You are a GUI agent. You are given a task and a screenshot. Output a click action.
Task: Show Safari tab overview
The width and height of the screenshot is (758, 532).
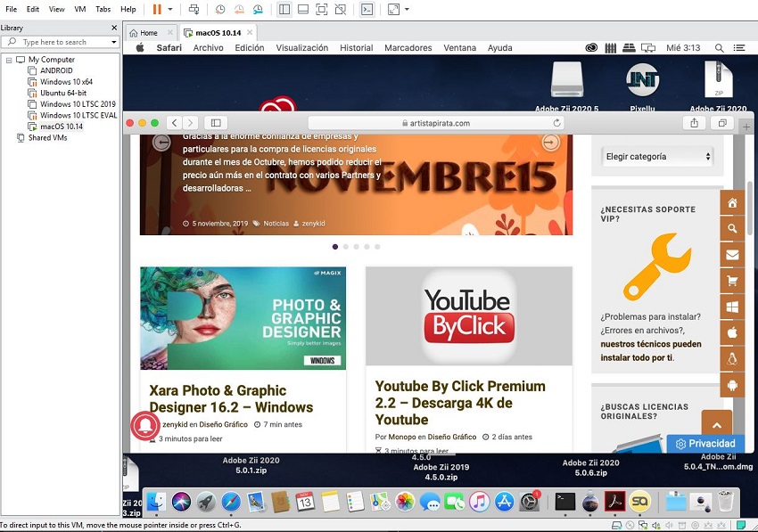[722, 123]
